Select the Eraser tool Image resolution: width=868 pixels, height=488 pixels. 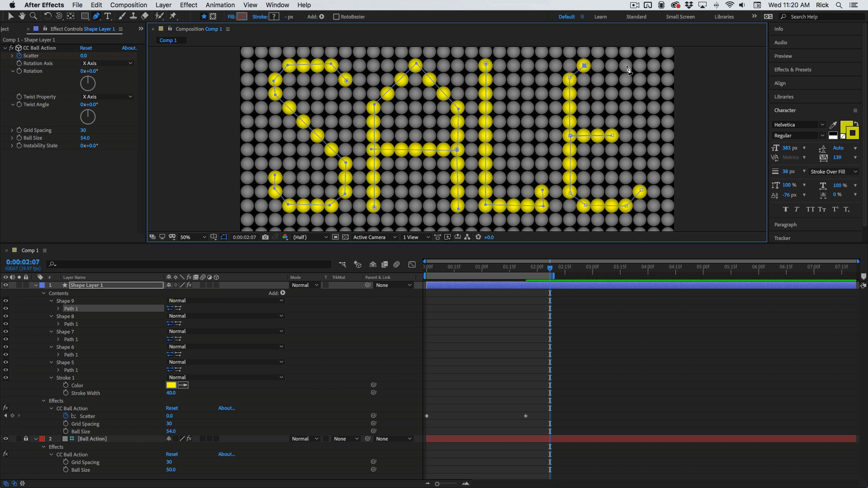click(x=145, y=16)
